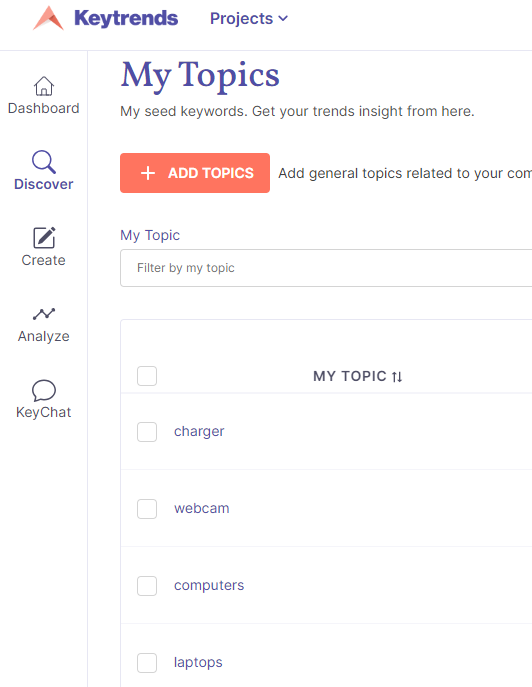Open the webcam topic link
Viewport: 532px width, 687px height.
pyautogui.click(x=202, y=508)
